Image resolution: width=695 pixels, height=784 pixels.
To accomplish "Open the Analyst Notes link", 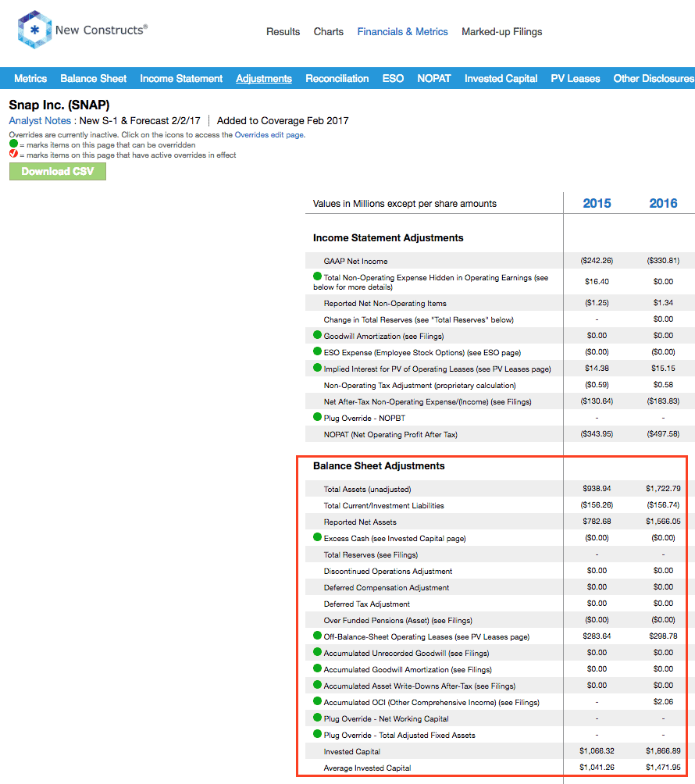I will click(x=40, y=120).
